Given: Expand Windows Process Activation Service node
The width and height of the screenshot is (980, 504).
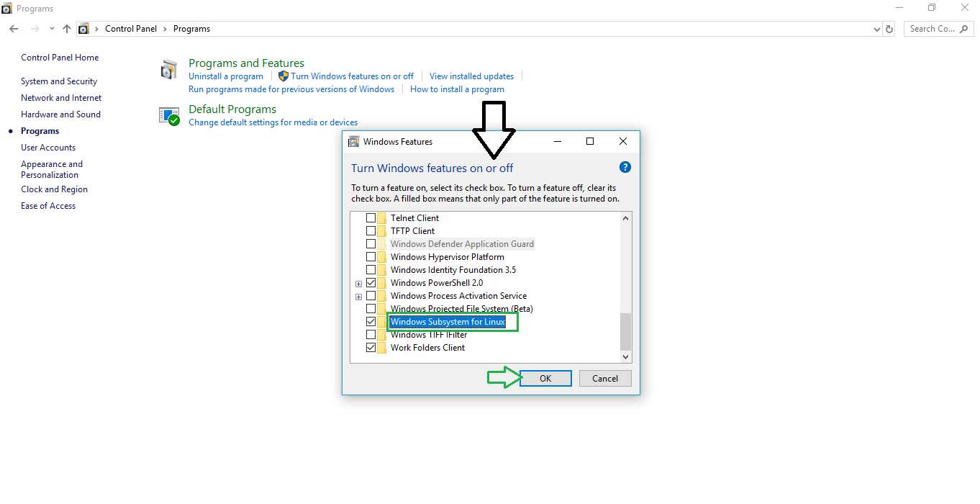Looking at the screenshot, I should 358,297.
